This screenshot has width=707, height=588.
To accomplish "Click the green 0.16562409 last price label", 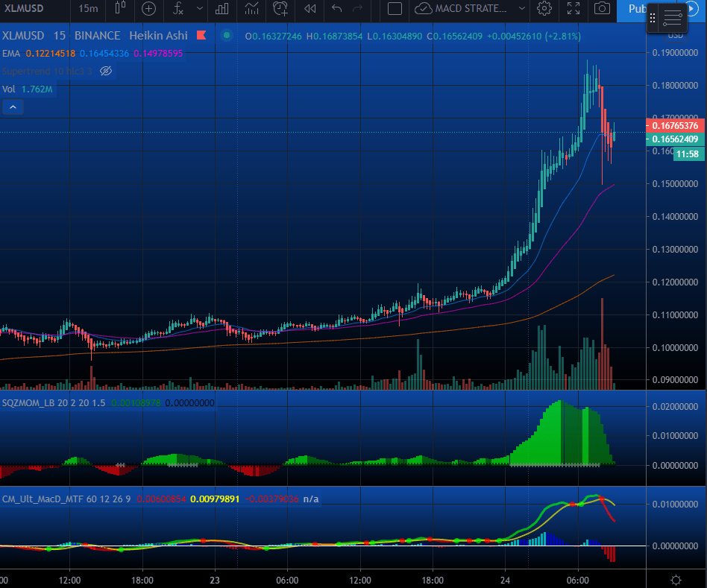I will [x=675, y=139].
